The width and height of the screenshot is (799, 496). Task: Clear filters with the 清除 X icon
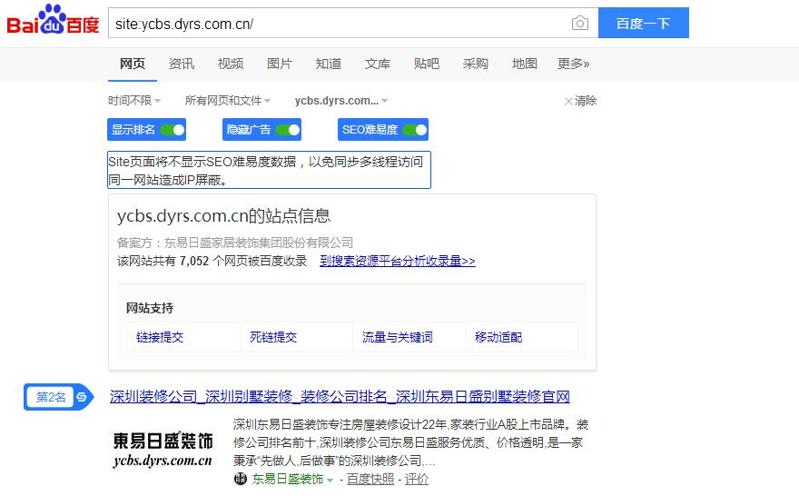tap(568, 101)
